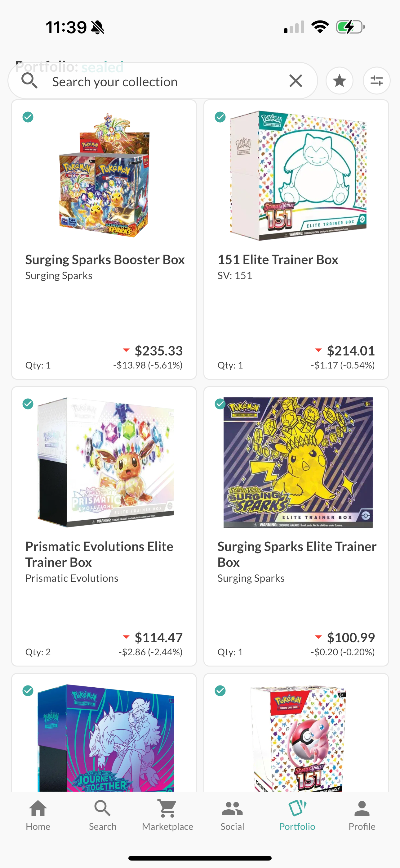Tap the star favorites filter icon
Image resolution: width=400 pixels, height=868 pixels.
(340, 80)
